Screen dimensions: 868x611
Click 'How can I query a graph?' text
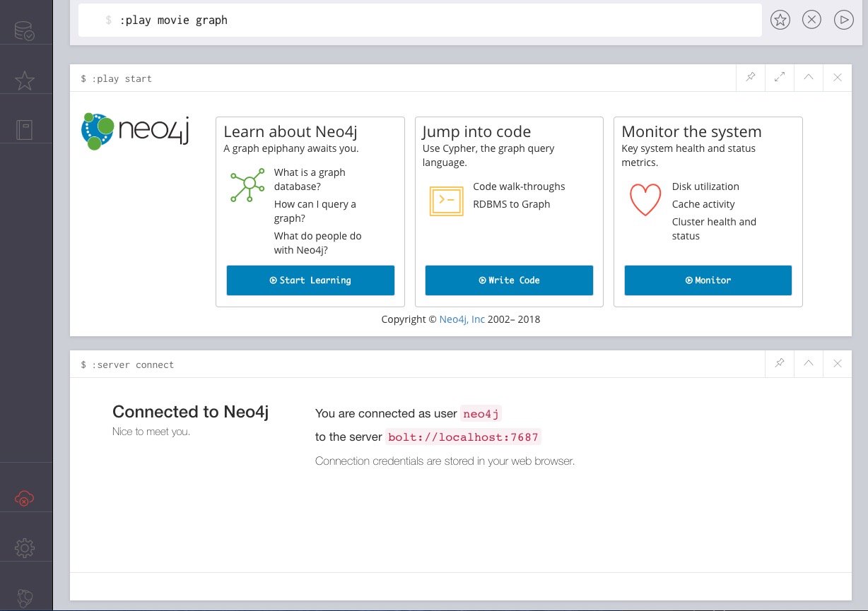pyautogui.click(x=315, y=211)
